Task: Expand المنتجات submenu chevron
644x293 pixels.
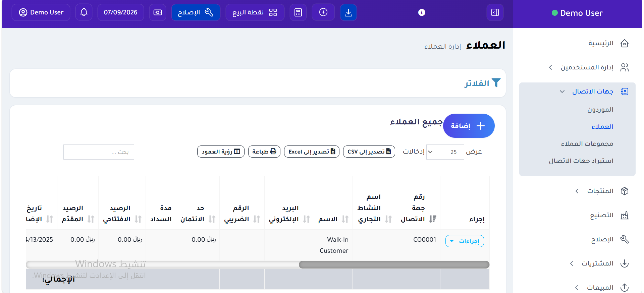Action: [x=577, y=191]
